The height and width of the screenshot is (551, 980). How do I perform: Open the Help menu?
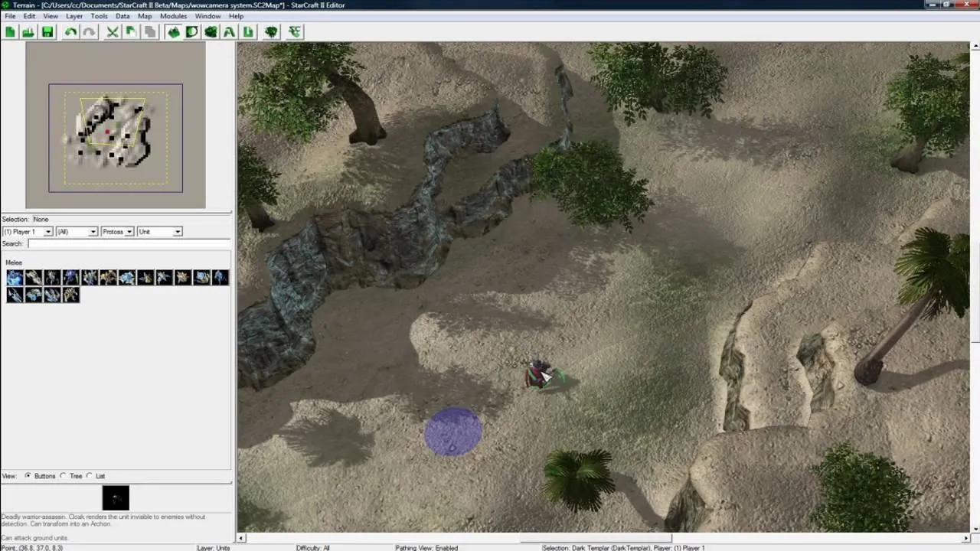(236, 16)
